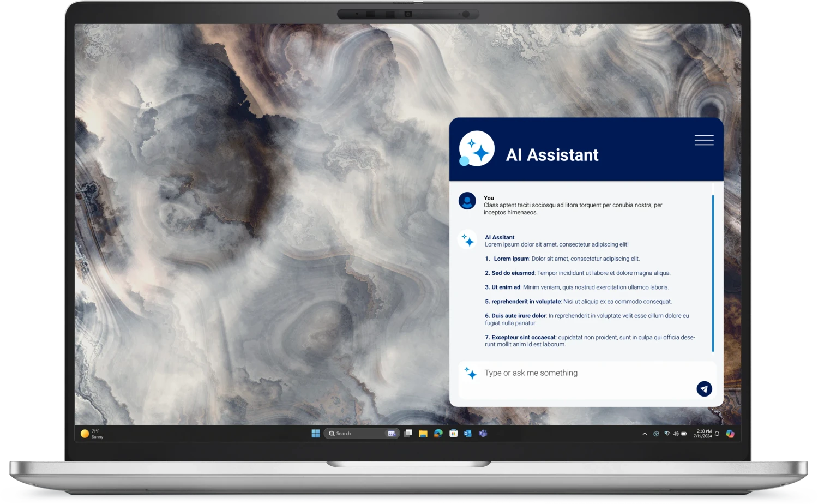This screenshot has height=504, width=818.
Task: Mute the speaker in the system tray
Action: tap(676, 433)
